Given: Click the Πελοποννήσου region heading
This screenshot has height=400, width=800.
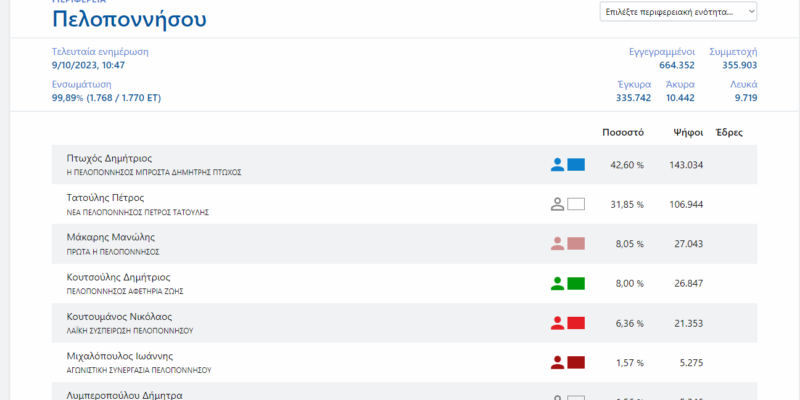Looking at the screenshot, I should click(129, 19).
